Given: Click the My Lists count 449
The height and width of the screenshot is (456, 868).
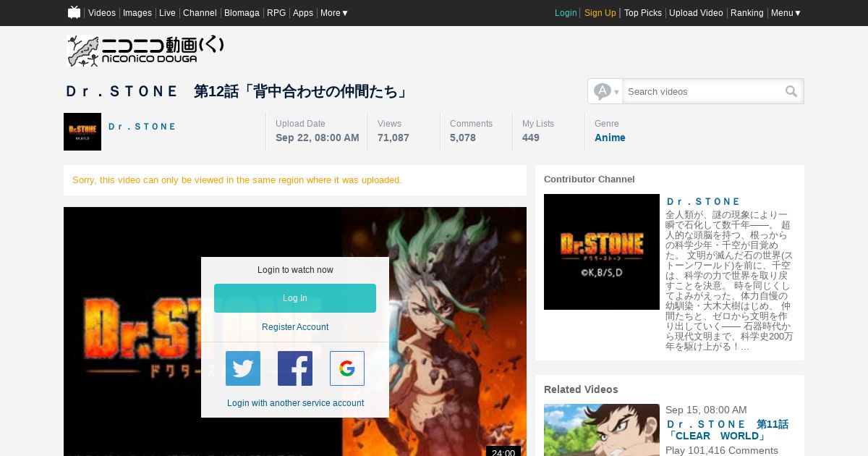Looking at the screenshot, I should [531, 138].
